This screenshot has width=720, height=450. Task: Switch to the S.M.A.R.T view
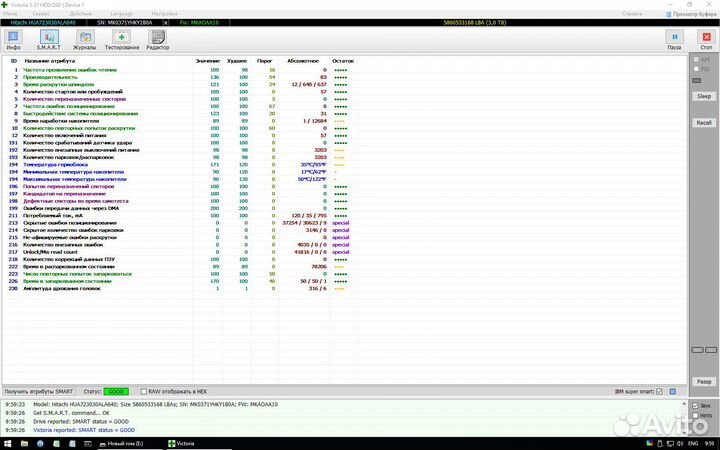point(48,39)
